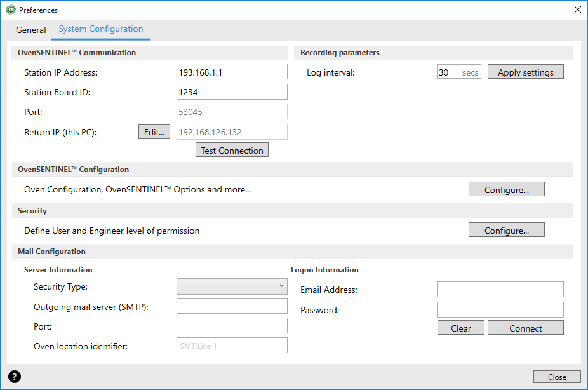Click the Preferences app logo icon
This screenshot has width=588, height=390.
(11, 10)
